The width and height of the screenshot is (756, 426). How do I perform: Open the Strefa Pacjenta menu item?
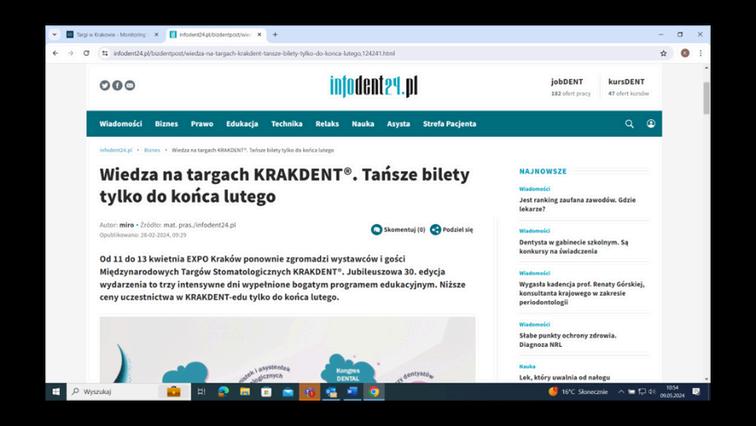pos(449,124)
